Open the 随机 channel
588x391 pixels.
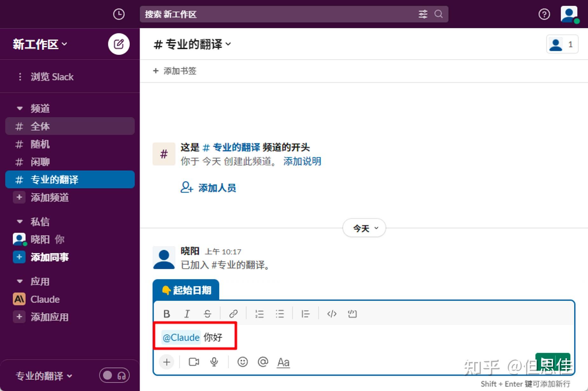pos(70,144)
